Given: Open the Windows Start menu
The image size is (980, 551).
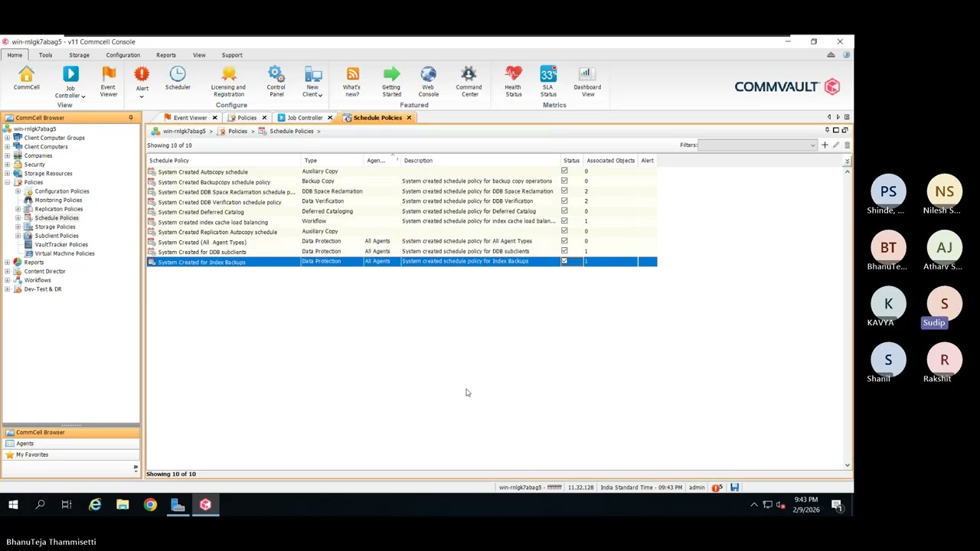Looking at the screenshot, I should (x=13, y=504).
